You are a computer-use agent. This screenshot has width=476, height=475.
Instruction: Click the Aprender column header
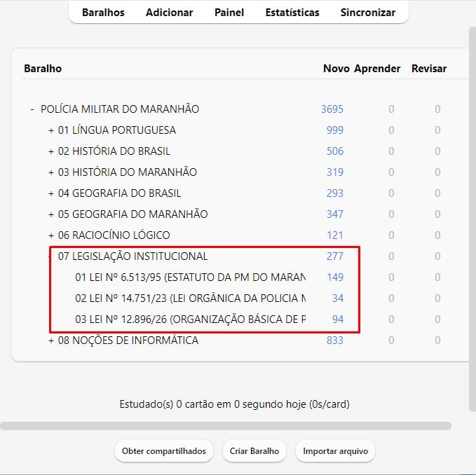coord(377,69)
